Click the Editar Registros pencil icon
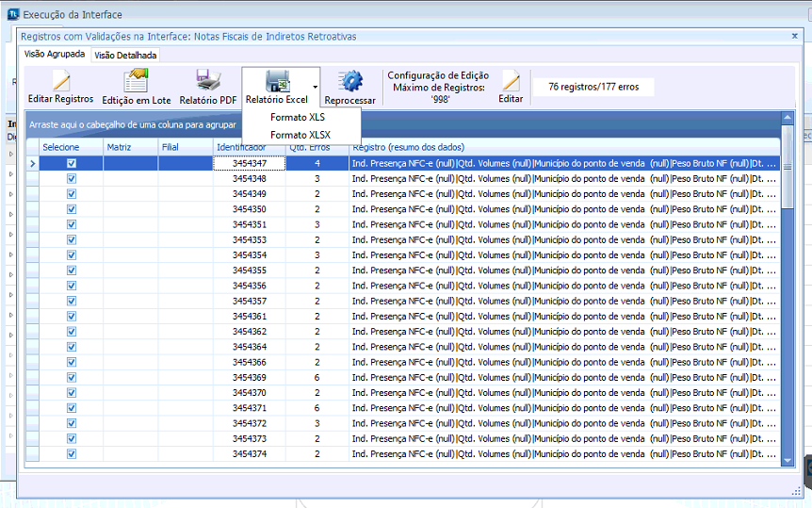 (61, 82)
